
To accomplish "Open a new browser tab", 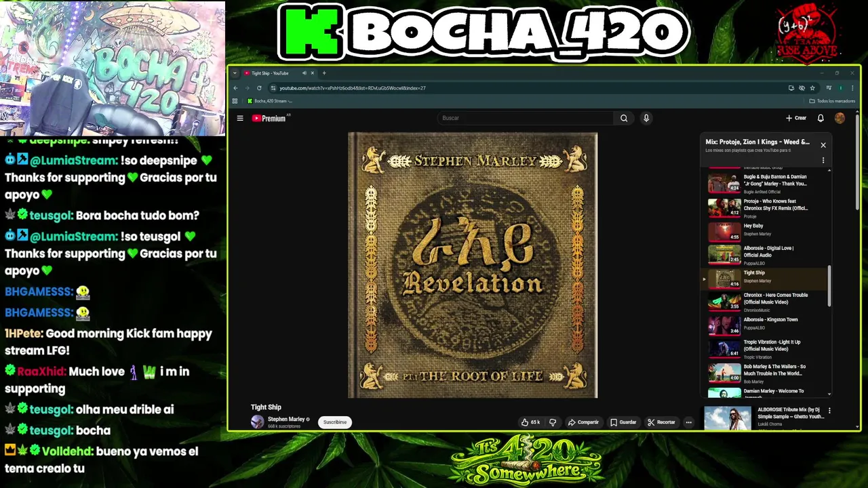I will (324, 73).
